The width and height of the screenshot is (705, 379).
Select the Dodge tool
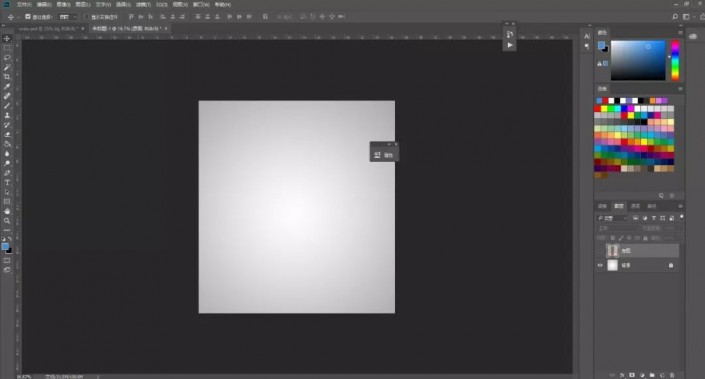[7, 163]
